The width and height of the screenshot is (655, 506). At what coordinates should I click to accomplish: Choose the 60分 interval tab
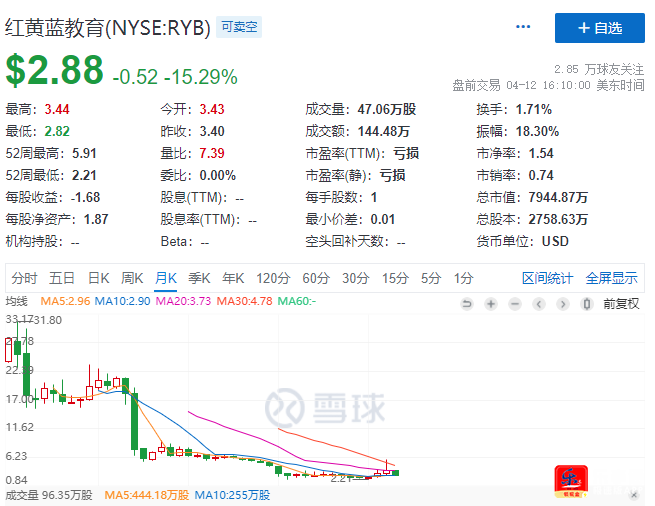pyautogui.click(x=315, y=278)
